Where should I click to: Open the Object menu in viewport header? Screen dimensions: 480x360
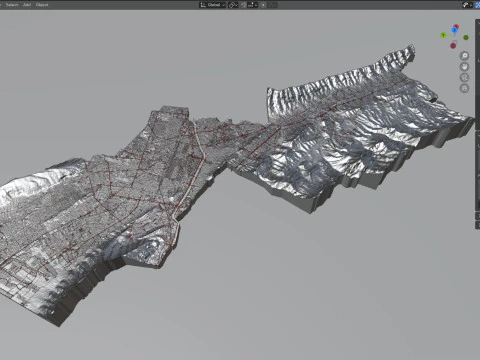point(42,5)
